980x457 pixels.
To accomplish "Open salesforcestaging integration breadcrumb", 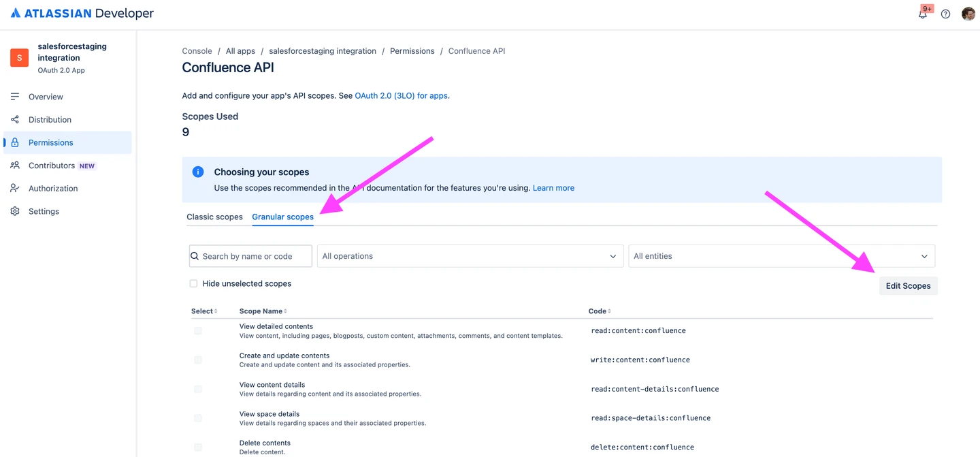I will (323, 51).
